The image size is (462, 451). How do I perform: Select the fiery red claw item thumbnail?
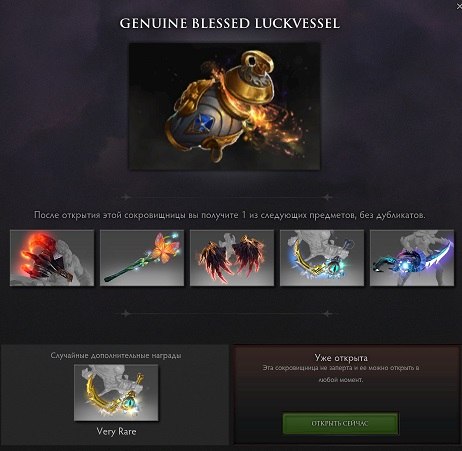point(52,258)
